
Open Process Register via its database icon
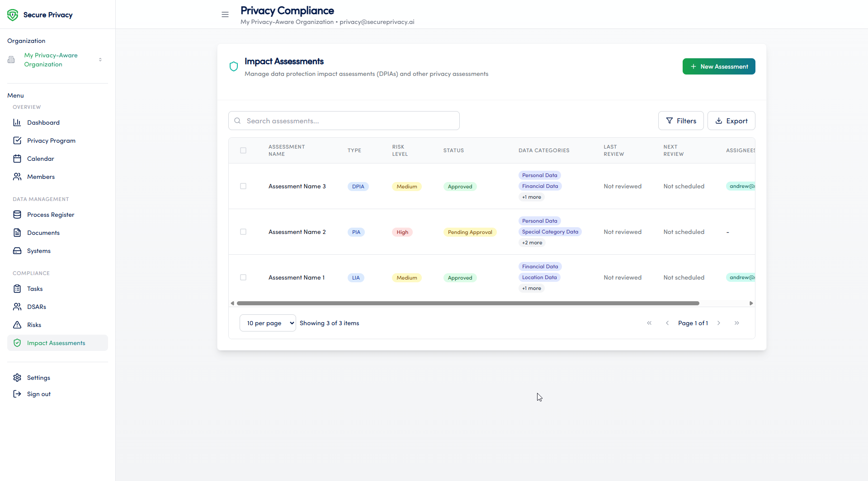click(x=17, y=215)
